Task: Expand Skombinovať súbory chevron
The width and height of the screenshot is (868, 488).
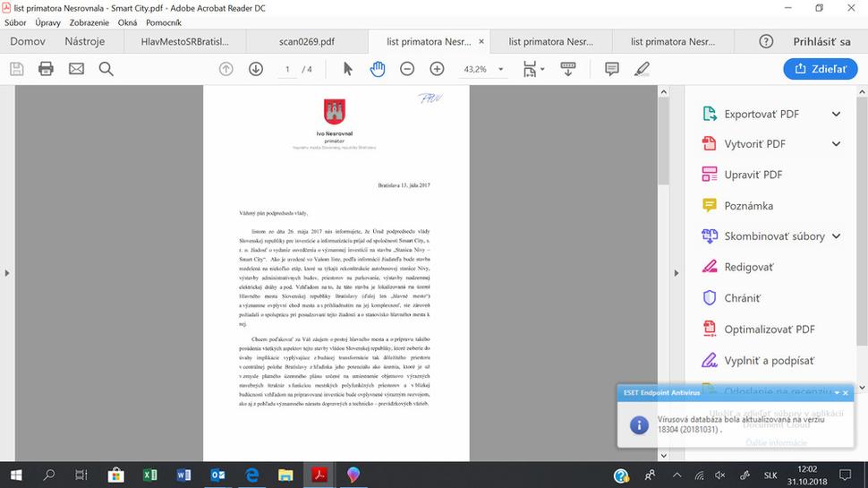Action: click(x=836, y=236)
